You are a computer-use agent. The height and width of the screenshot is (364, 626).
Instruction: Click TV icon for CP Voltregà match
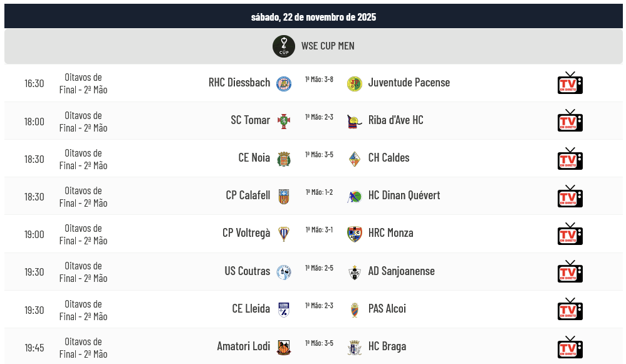pyautogui.click(x=570, y=234)
